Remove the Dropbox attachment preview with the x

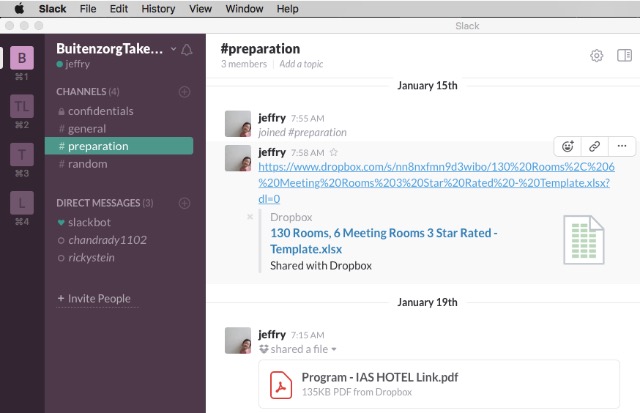click(x=250, y=217)
